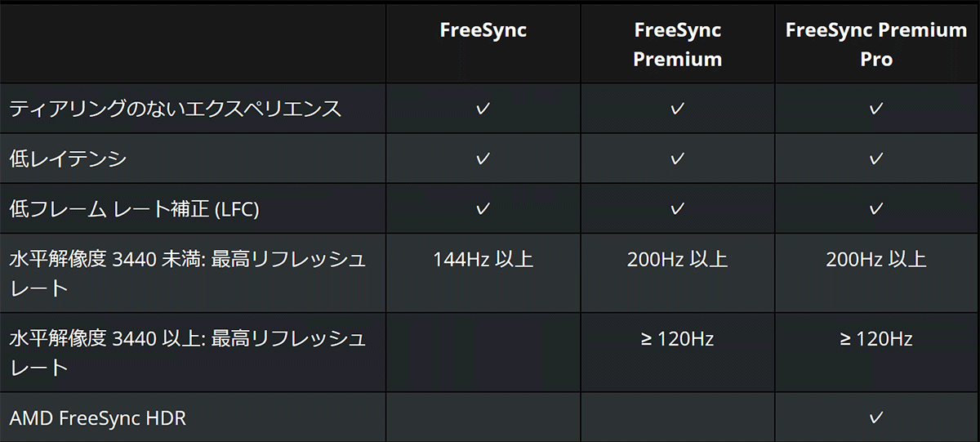
Task: Click the FreeSync Premium checkmark for ティアリングのないエクスペリエンス
Action: 677,109
